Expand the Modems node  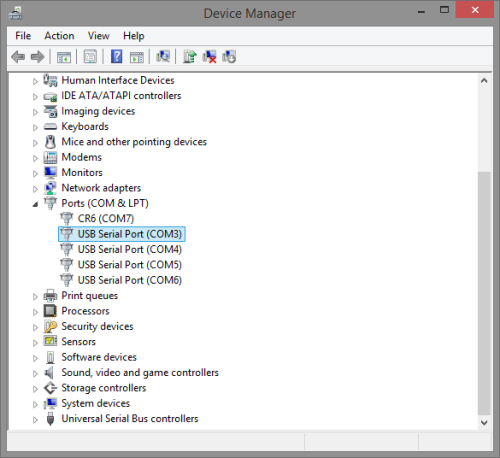(35, 158)
